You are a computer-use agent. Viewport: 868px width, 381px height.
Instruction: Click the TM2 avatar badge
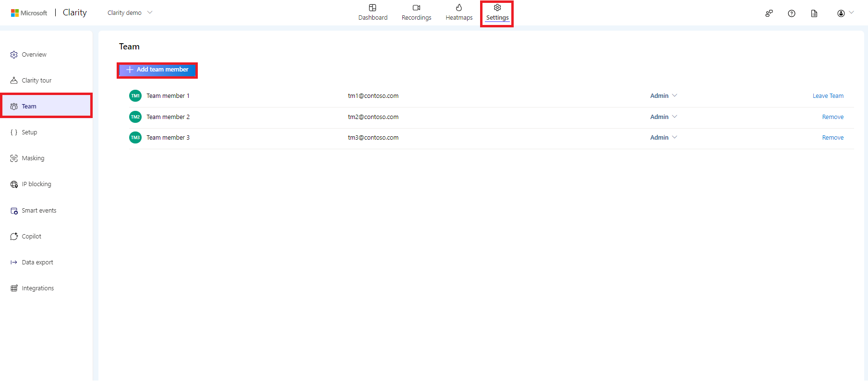(135, 117)
